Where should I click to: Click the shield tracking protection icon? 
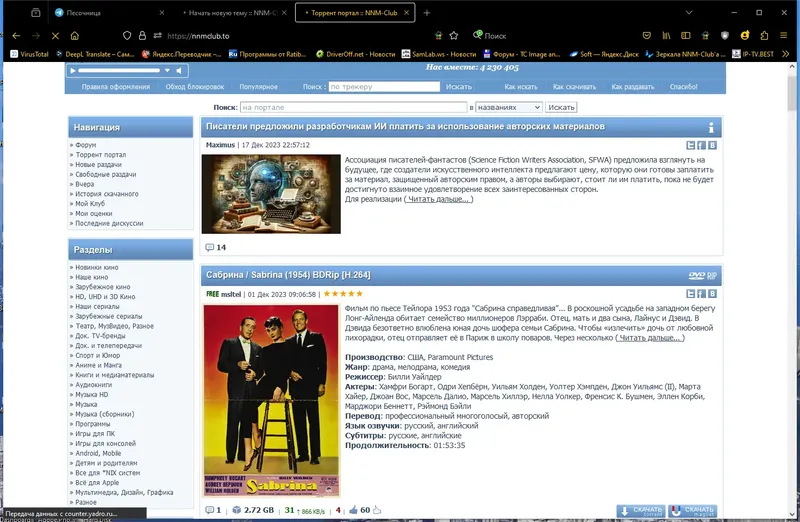(x=127, y=36)
